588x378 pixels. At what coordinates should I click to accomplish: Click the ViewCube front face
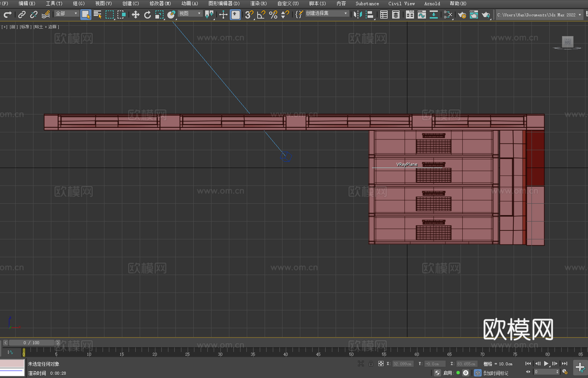[568, 42]
